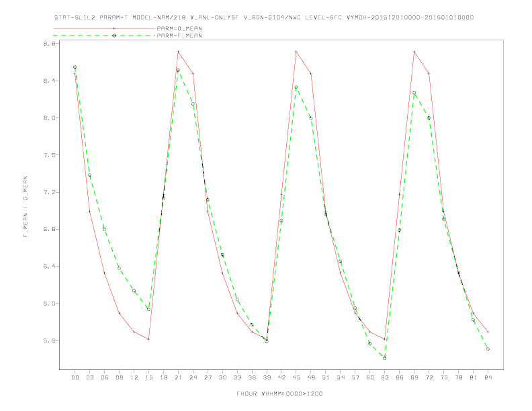Viewport: 532px width, 411px height.
Task: Click the 8.4 y-axis tick label
Action: (49, 81)
